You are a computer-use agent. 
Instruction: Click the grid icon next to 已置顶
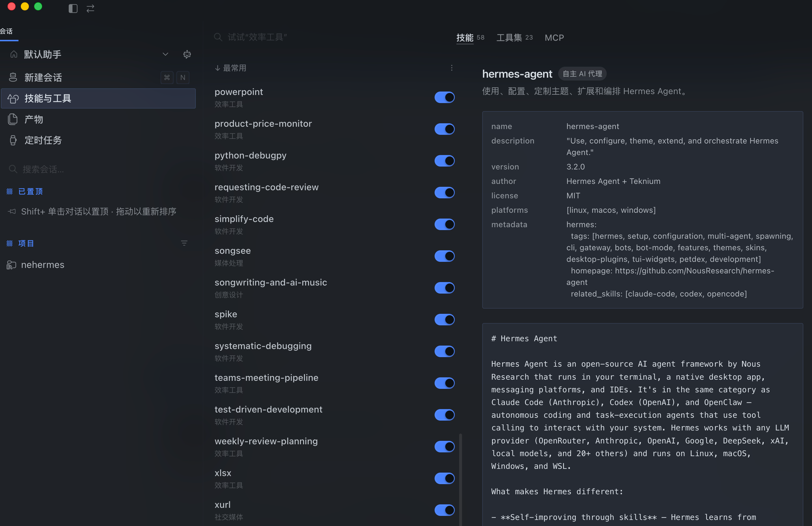(x=10, y=191)
